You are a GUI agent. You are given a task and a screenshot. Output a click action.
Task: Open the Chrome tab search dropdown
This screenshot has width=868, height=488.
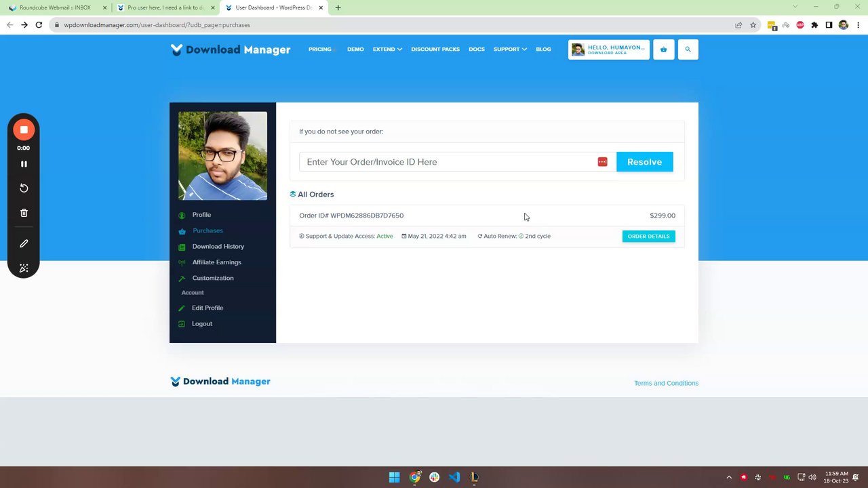click(795, 7)
